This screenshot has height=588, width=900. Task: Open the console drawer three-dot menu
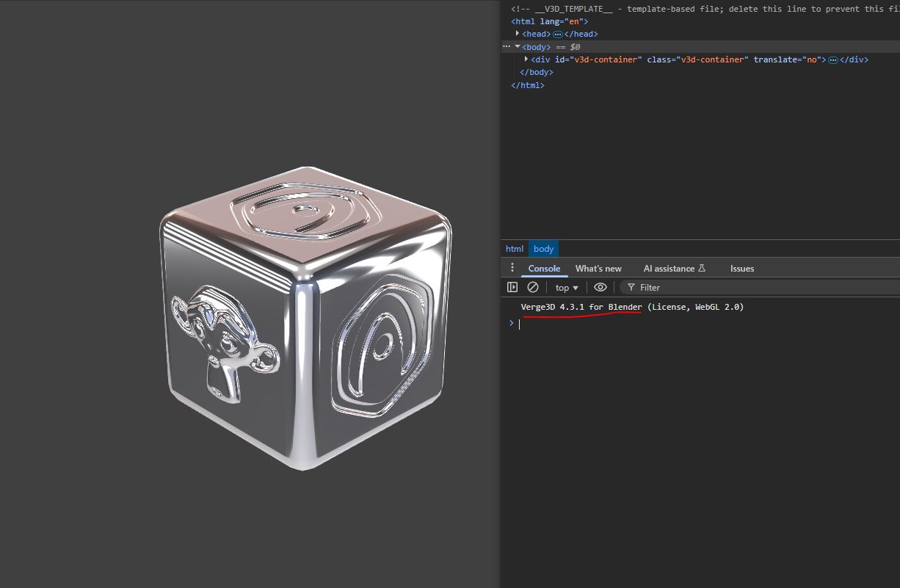[512, 268]
